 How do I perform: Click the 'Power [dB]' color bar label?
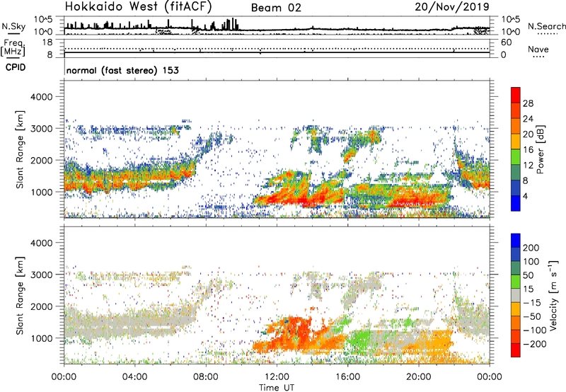(x=540, y=149)
